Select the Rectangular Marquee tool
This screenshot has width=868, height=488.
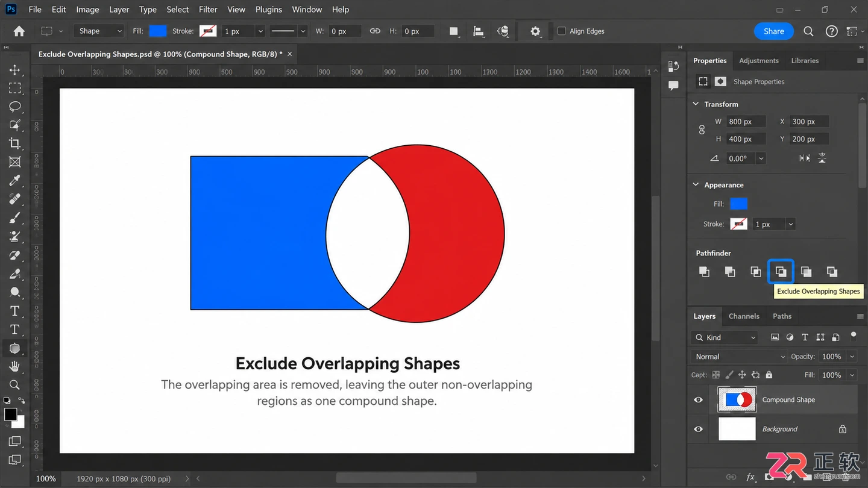[14, 88]
